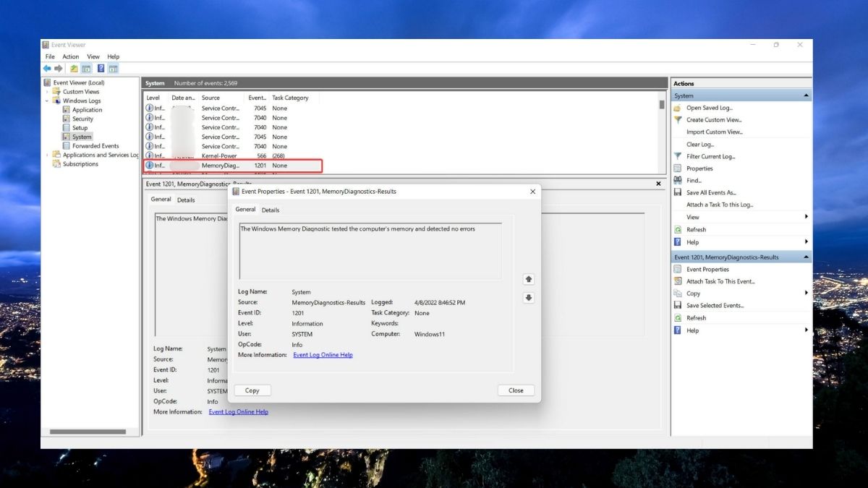The width and height of the screenshot is (868, 488).
Task: Sort events by the Source column header
Action: click(x=222, y=98)
